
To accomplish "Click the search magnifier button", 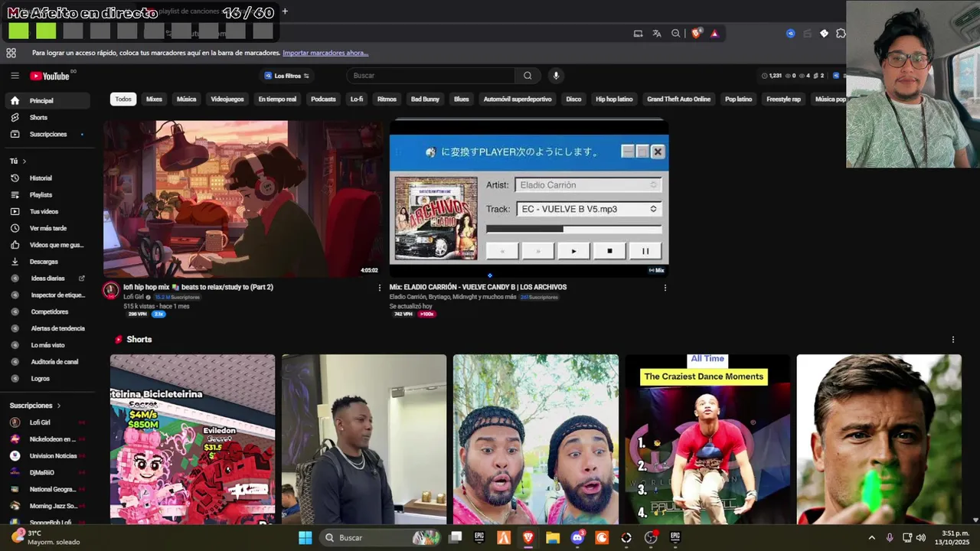I will coord(528,76).
